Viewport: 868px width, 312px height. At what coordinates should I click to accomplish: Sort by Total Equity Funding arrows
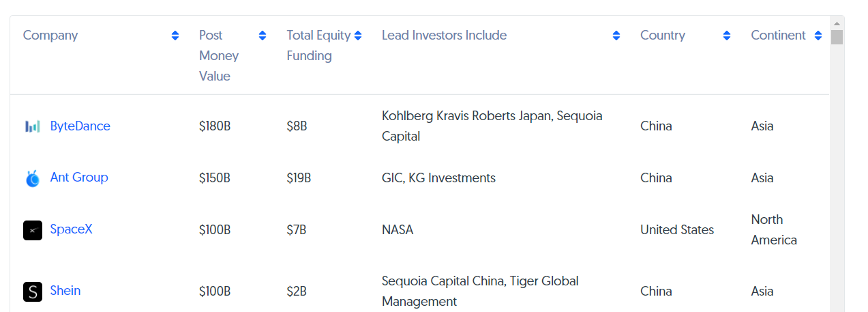(x=358, y=36)
